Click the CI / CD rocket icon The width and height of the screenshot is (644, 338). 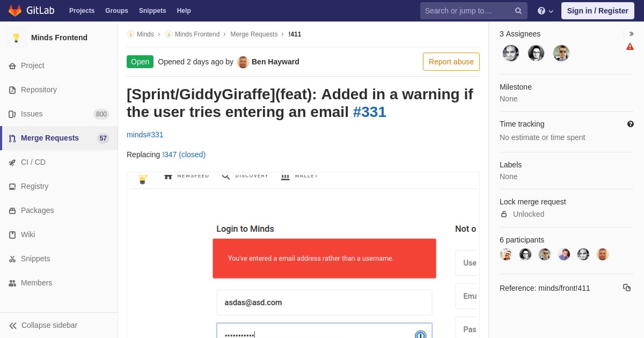12,162
